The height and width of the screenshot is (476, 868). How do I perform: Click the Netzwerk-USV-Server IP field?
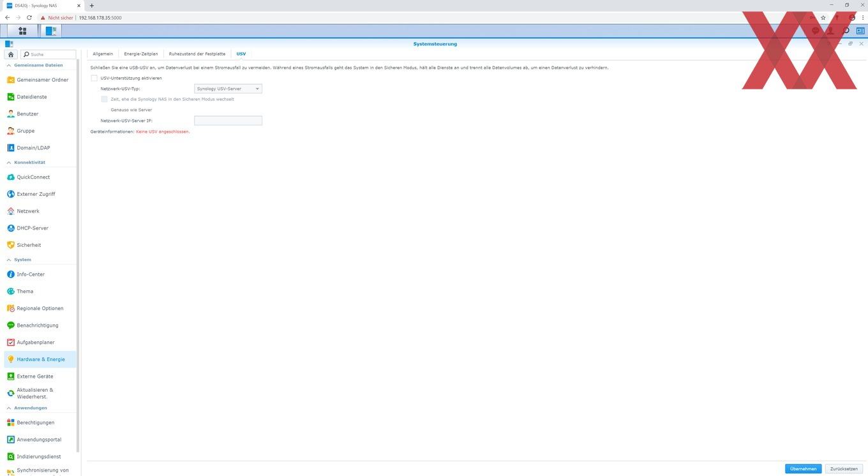pos(228,121)
